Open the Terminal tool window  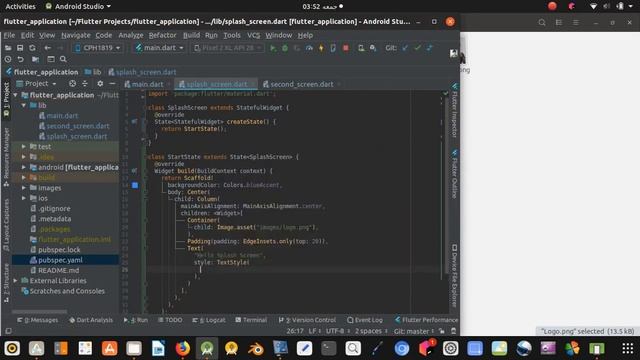pyautogui.click(x=251, y=320)
